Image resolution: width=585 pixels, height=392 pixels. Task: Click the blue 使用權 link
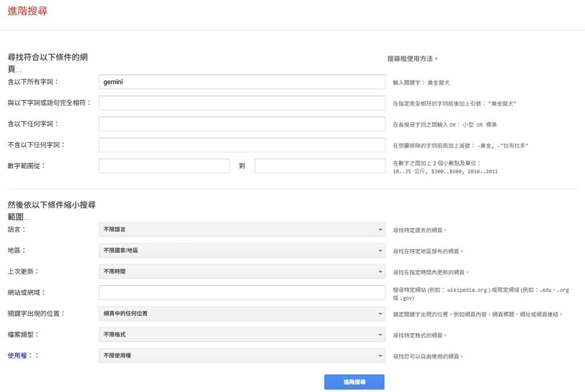coord(17,355)
